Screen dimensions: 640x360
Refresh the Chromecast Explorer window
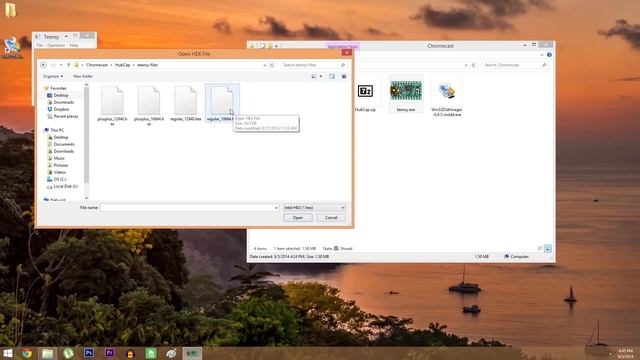(x=473, y=65)
